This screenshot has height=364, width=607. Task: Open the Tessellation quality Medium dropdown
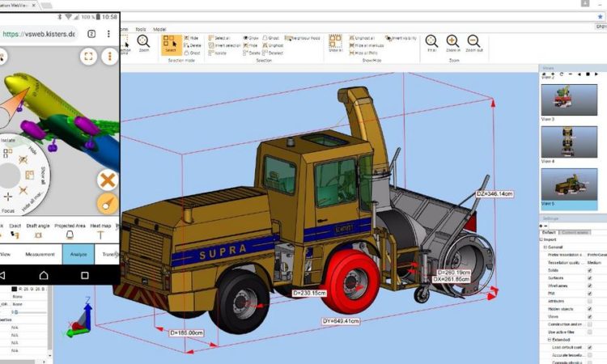pos(596,263)
